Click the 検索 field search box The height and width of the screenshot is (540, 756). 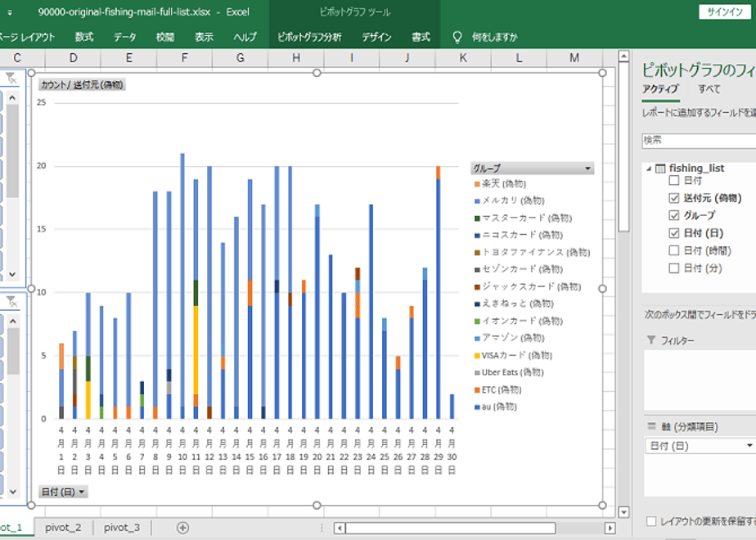[x=699, y=140]
